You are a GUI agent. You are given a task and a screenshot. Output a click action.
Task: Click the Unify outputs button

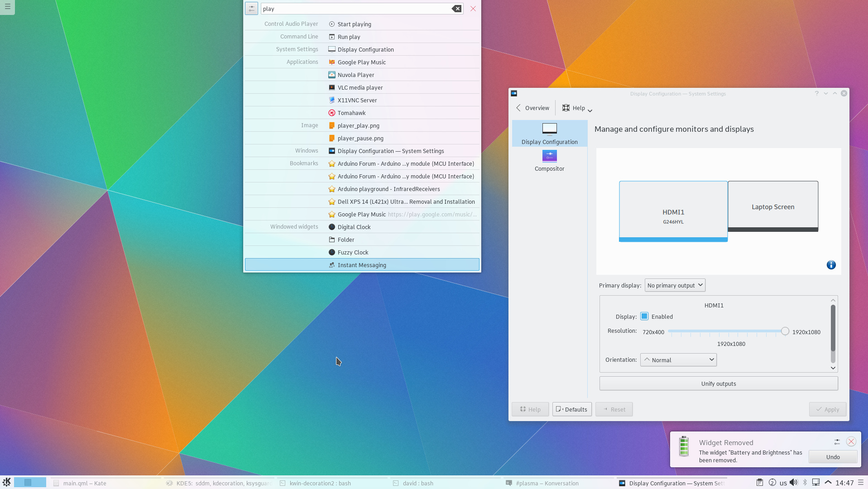(719, 383)
